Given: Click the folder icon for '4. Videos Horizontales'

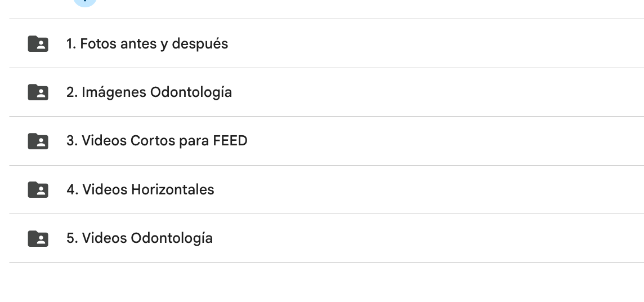Looking at the screenshot, I should tap(38, 190).
